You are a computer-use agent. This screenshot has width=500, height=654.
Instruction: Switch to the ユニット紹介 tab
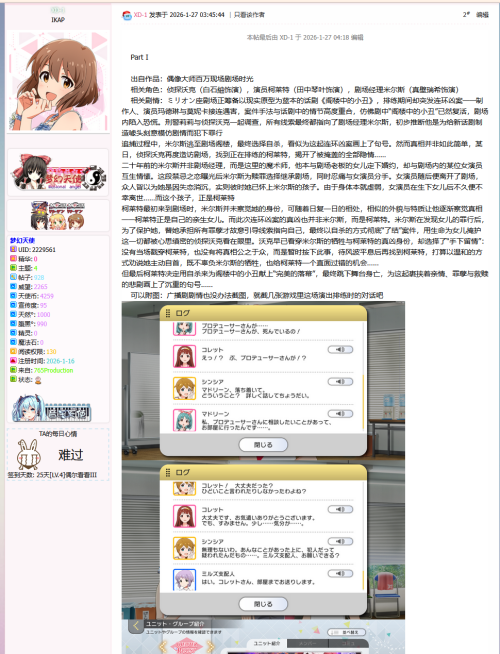pyautogui.click(x=267, y=644)
